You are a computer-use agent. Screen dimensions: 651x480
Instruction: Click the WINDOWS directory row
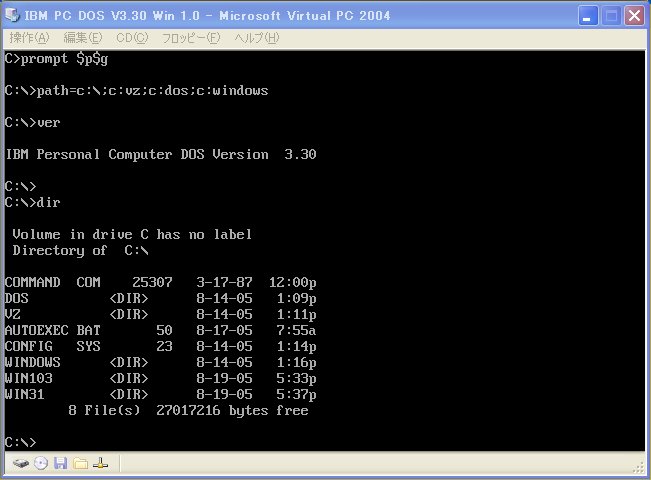tap(160, 362)
